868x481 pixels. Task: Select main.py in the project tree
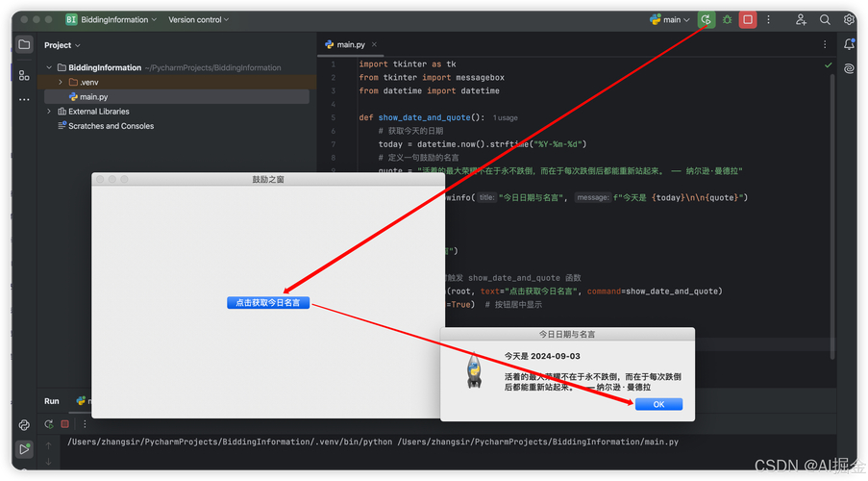coord(93,97)
